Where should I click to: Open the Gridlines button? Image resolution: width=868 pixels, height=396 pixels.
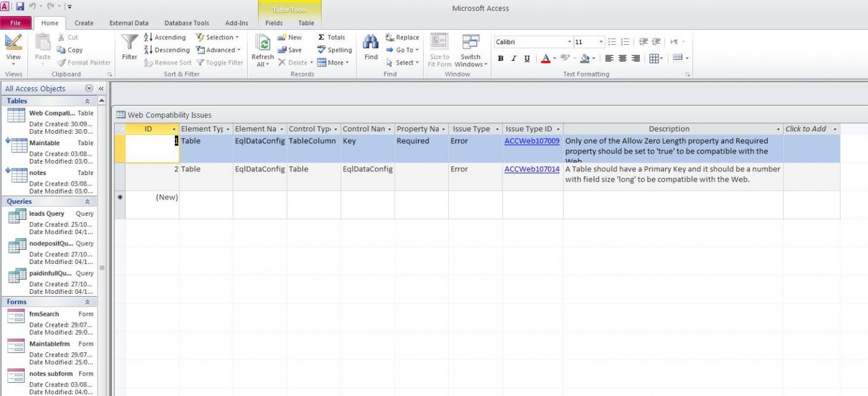656,59
